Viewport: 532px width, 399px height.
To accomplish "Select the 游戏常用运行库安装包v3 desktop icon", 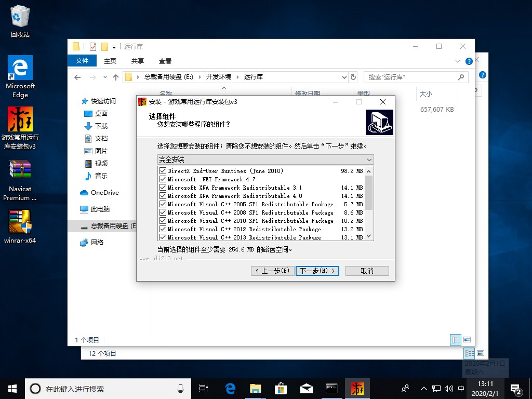I will [x=20, y=128].
